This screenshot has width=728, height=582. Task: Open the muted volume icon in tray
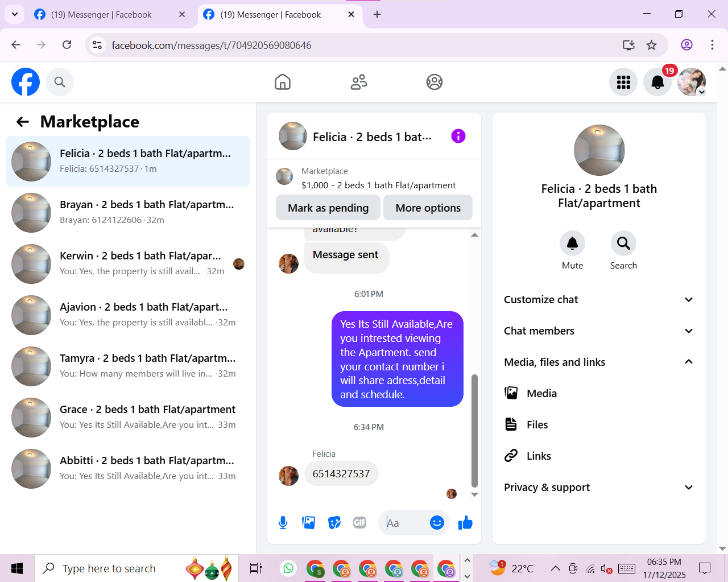(x=607, y=568)
